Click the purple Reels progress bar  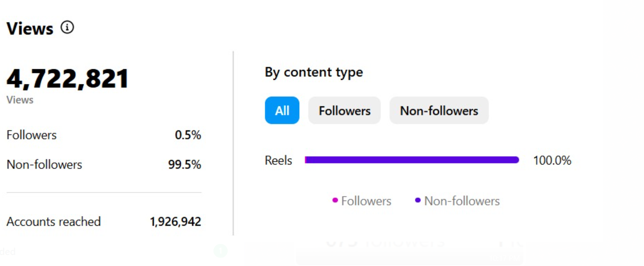pyautogui.click(x=412, y=160)
